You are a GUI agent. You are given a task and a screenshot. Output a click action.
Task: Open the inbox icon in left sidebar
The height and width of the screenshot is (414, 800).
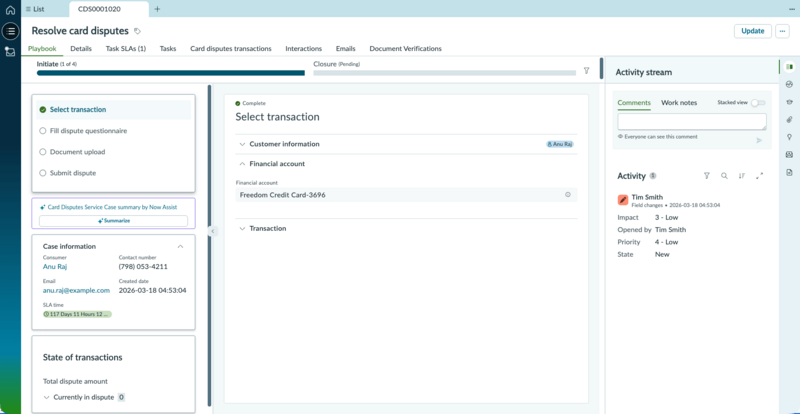pos(10,51)
